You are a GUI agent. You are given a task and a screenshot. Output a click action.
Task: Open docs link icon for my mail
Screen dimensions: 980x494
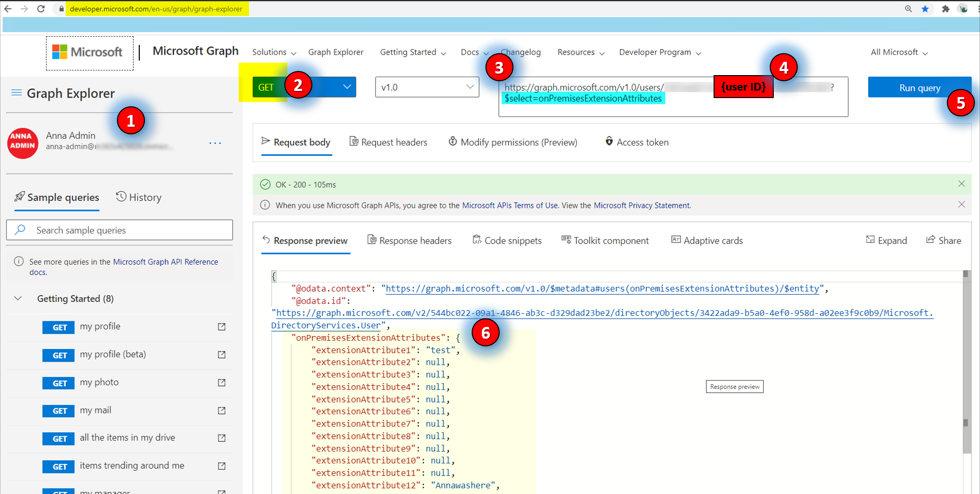tap(222, 410)
